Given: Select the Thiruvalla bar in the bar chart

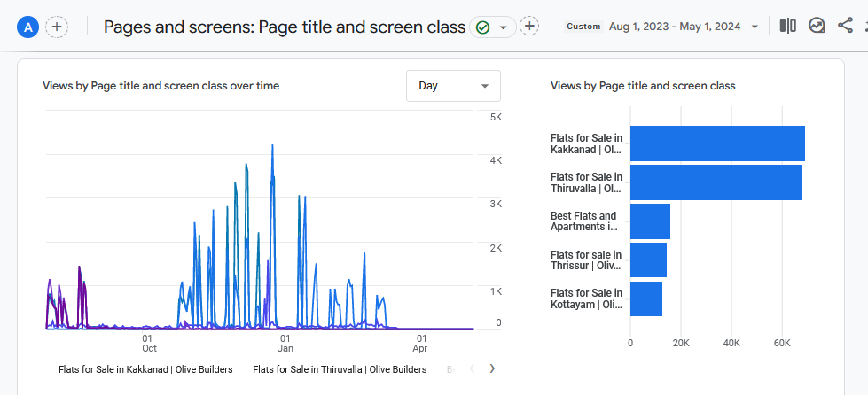Looking at the screenshot, I should (x=715, y=182).
